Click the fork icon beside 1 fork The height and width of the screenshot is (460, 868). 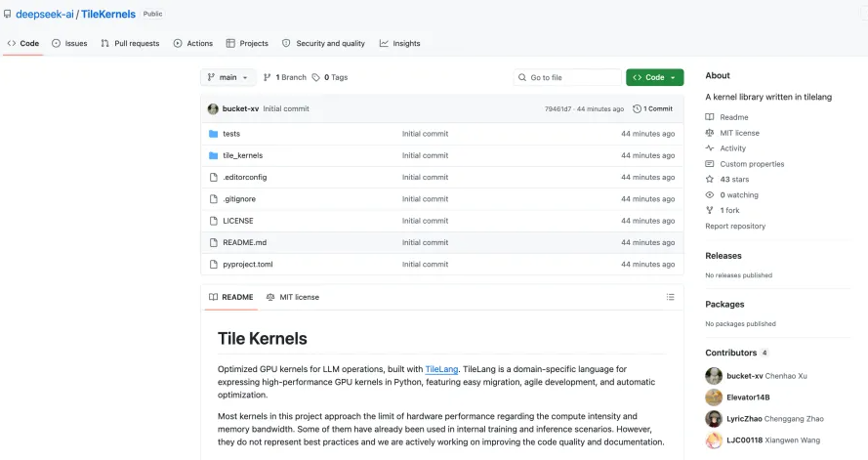point(710,210)
